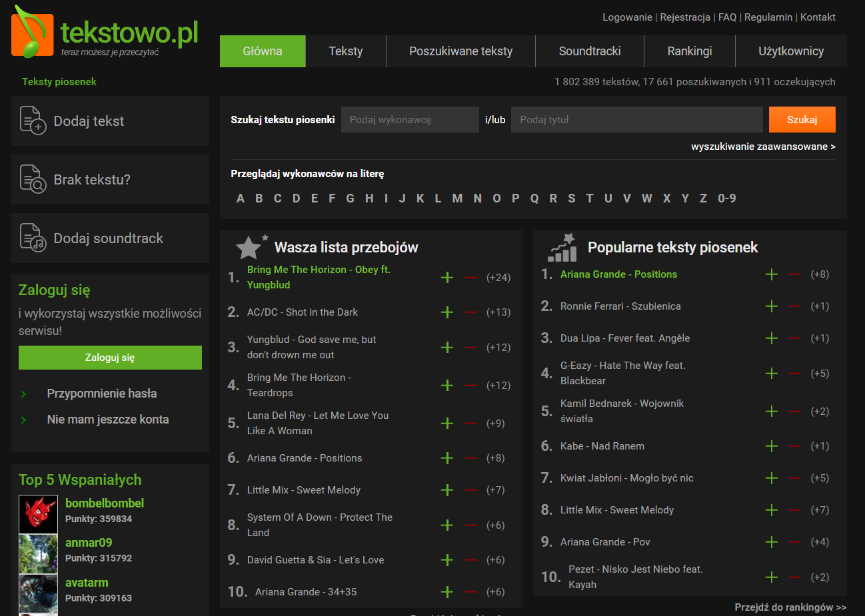
Task: Upvote Kwiat Jabłoni - Mogło być nic
Action: click(772, 478)
